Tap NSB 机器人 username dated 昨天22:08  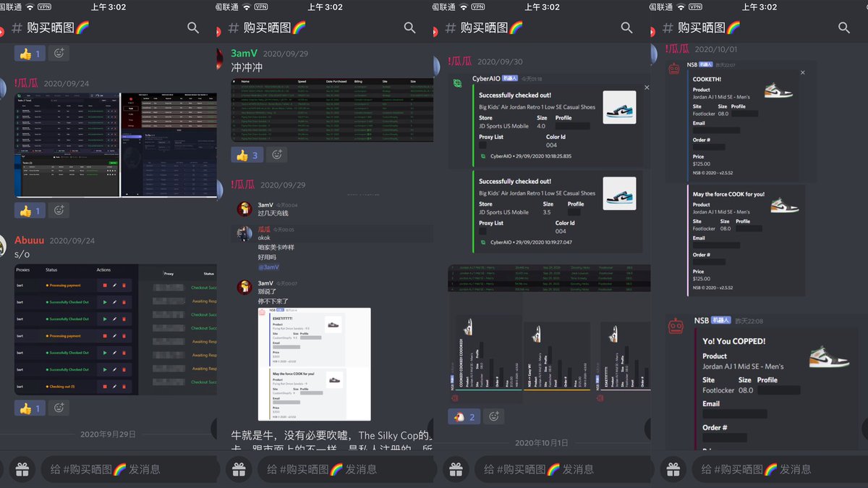tap(712, 321)
